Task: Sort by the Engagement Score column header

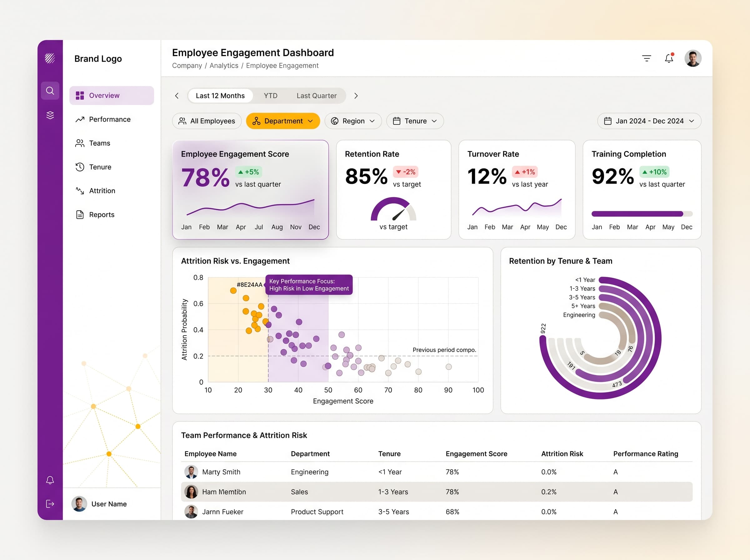Action: [476, 453]
